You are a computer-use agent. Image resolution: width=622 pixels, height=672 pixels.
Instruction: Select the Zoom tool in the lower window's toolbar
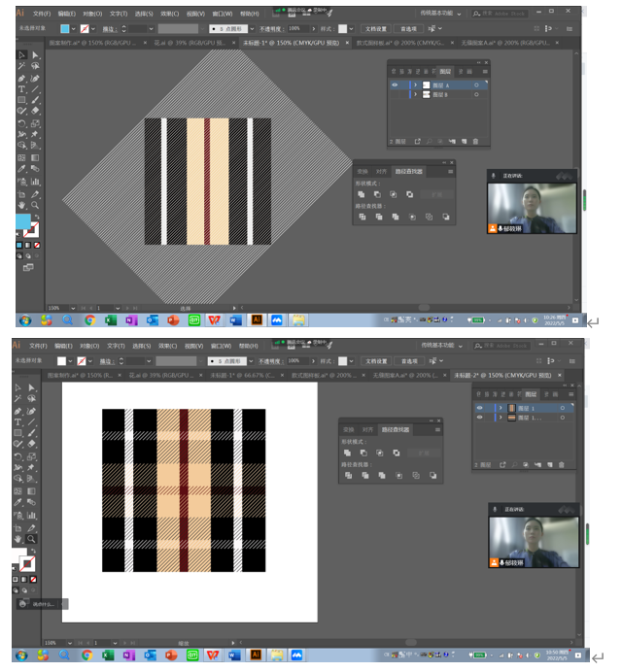point(32,539)
